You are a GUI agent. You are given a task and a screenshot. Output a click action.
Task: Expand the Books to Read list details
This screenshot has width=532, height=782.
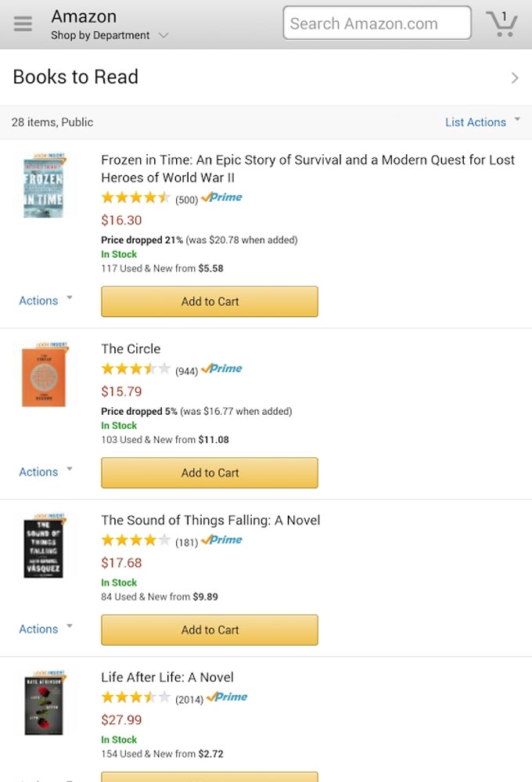click(515, 77)
